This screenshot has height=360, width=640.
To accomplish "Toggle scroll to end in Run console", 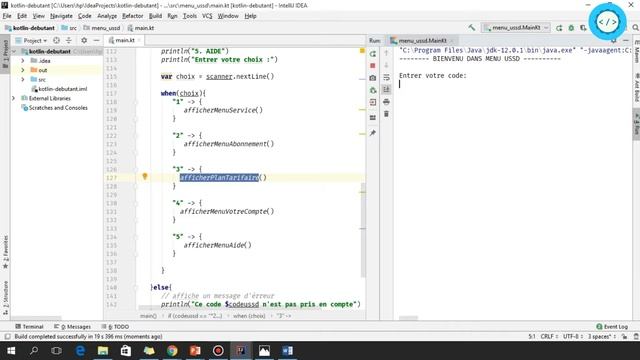I will (386, 89).
